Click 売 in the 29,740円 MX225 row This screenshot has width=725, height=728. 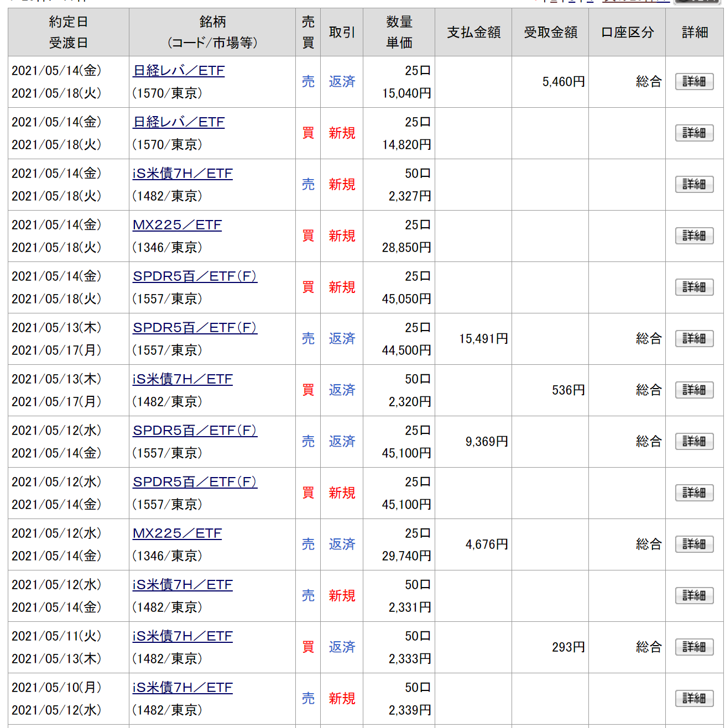308,544
